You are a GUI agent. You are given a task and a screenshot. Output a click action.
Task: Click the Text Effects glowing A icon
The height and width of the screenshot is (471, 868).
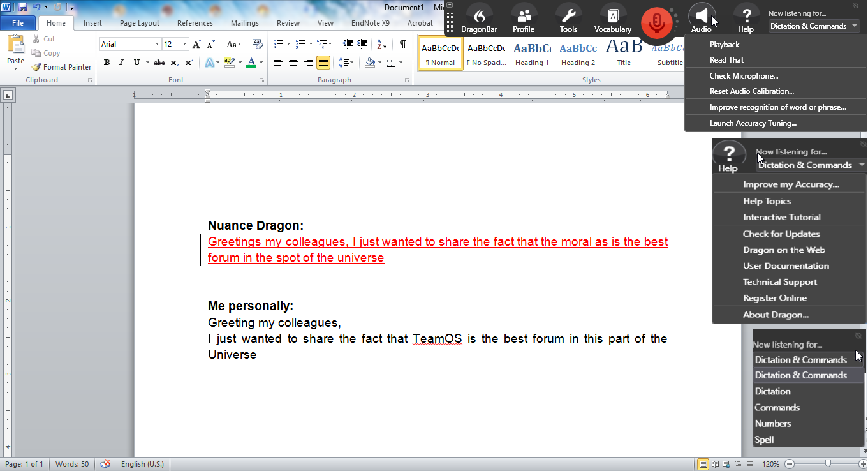click(209, 63)
